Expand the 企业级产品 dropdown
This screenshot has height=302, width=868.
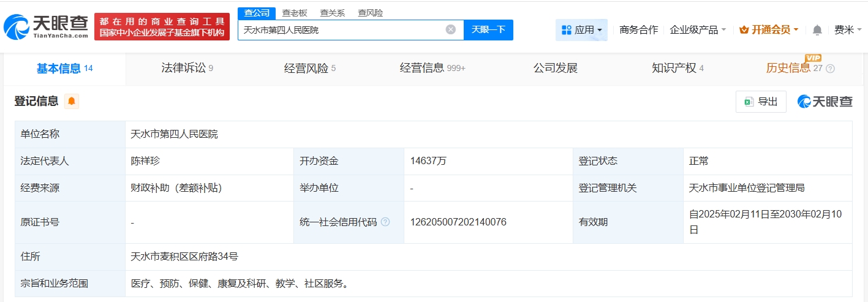point(698,29)
